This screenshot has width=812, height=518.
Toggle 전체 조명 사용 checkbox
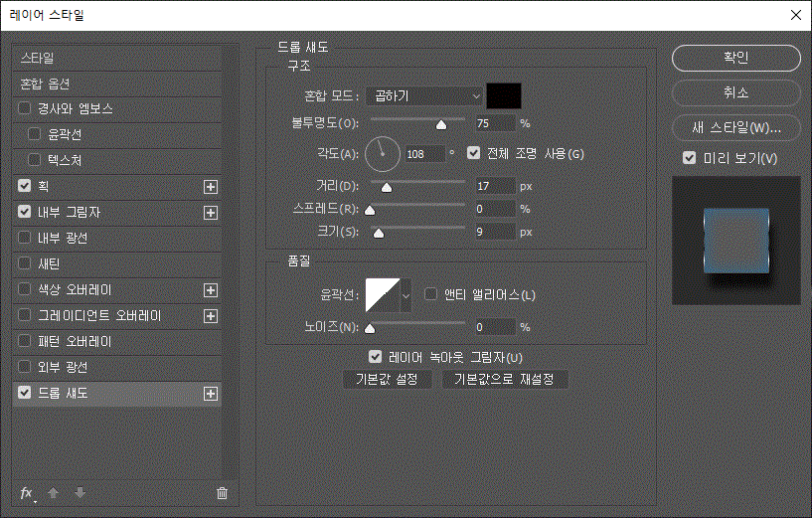coord(473,153)
